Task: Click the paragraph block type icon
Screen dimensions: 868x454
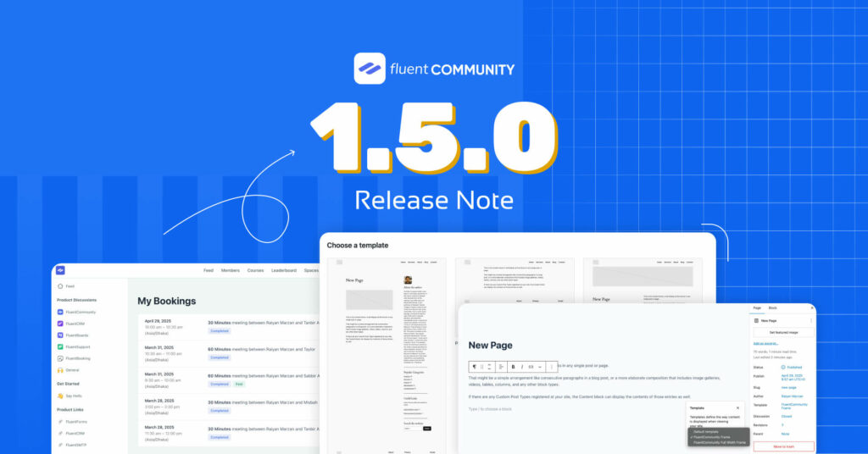Action: tap(476, 367)
